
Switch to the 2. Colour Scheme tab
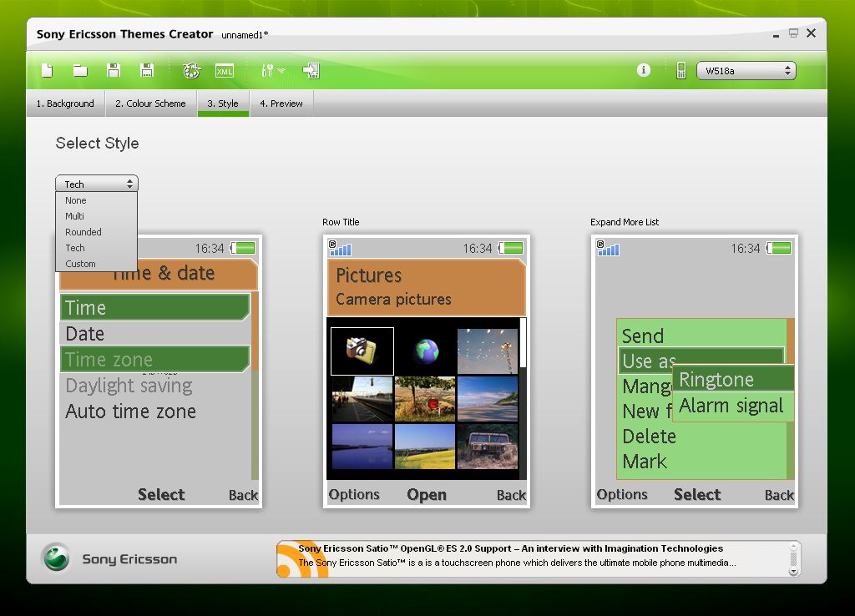coord(150,103)
